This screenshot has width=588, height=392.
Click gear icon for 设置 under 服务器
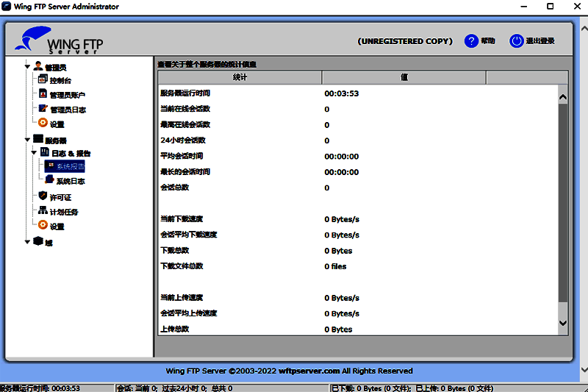[43, 225]
